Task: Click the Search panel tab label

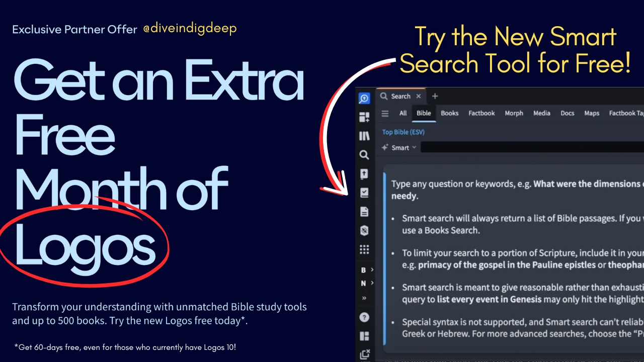Action: pos(401,96)
